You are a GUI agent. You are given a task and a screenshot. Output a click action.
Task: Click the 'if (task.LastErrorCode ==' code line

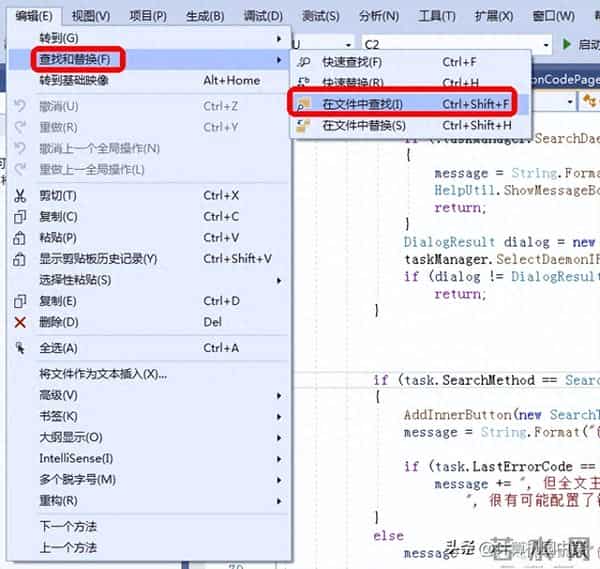(499, 466)
